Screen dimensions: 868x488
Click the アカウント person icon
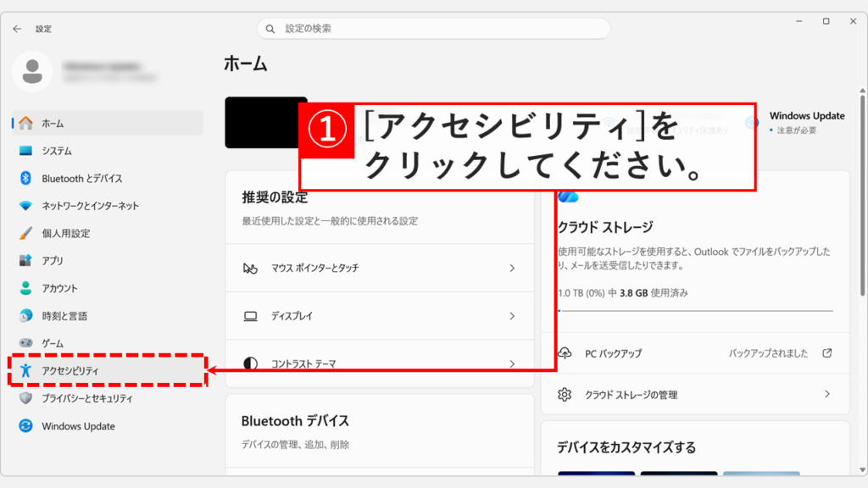(25, 288)
